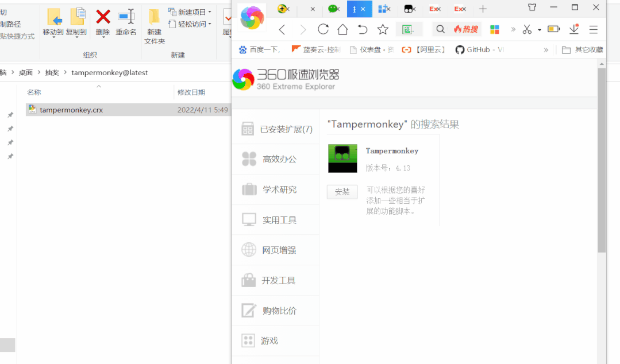
Task: Click the search magnifier icon
Action: tap(440, 29)
